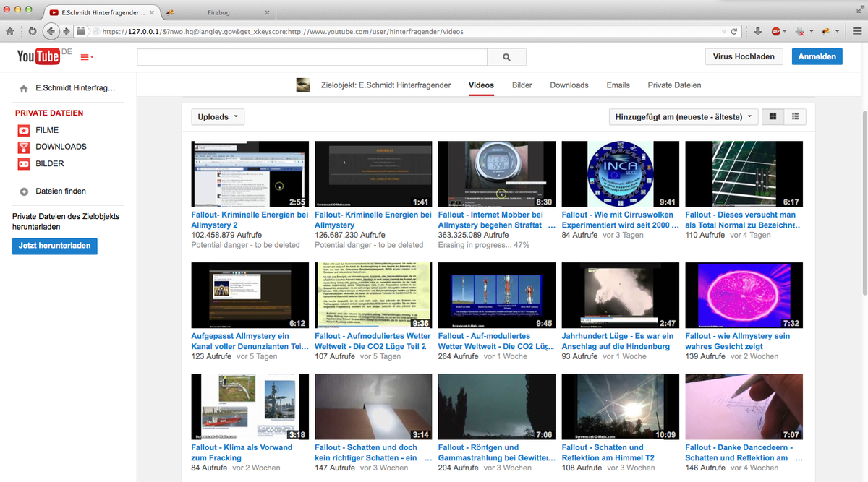The image size is (868, 482).
Task: Click the YouTube search input field
Action: point(312,57)
